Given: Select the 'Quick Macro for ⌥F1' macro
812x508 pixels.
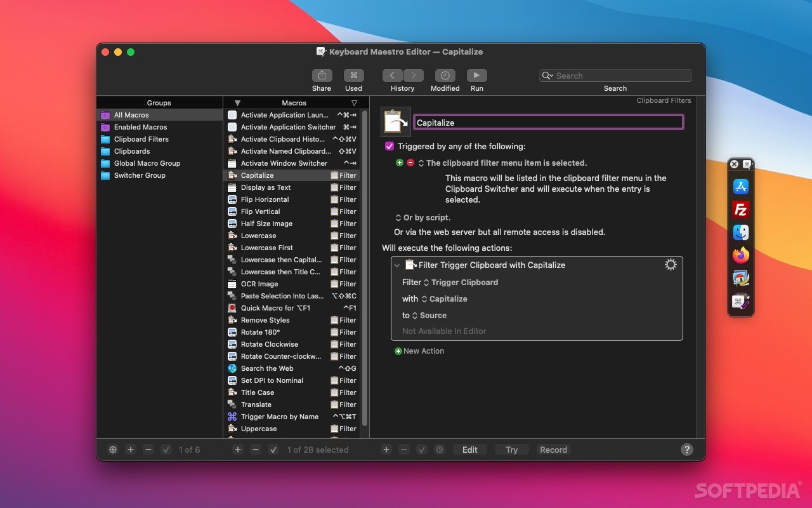Looking at the screenshot, I should [x=292, y=308].
